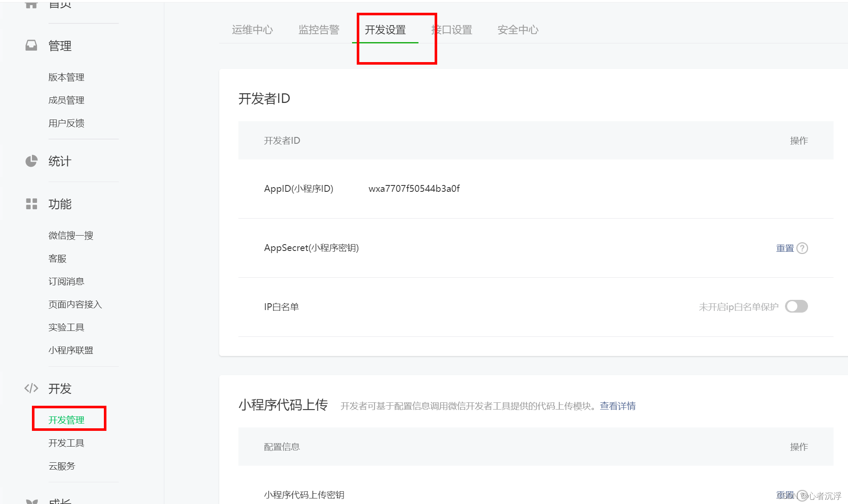Screen dimensions: 848x504
Task: Open the 监控告警 tab
Action: (x=318, y=30)
